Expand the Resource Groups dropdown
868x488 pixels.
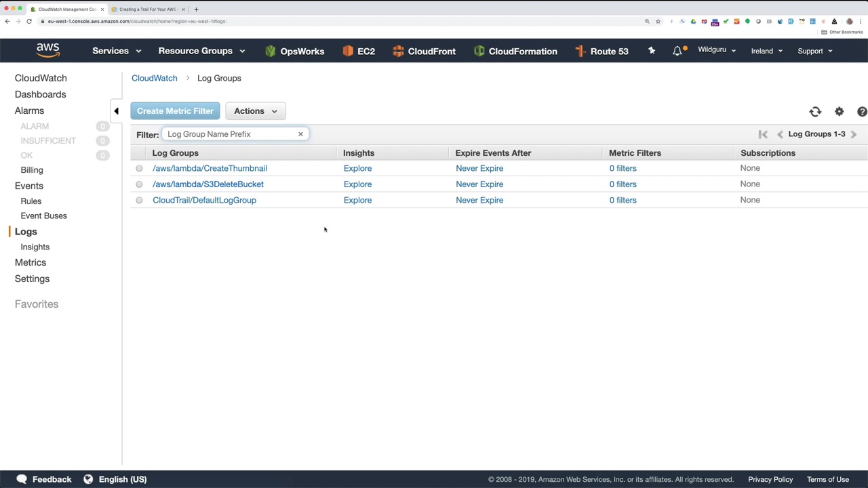(201, 51)
